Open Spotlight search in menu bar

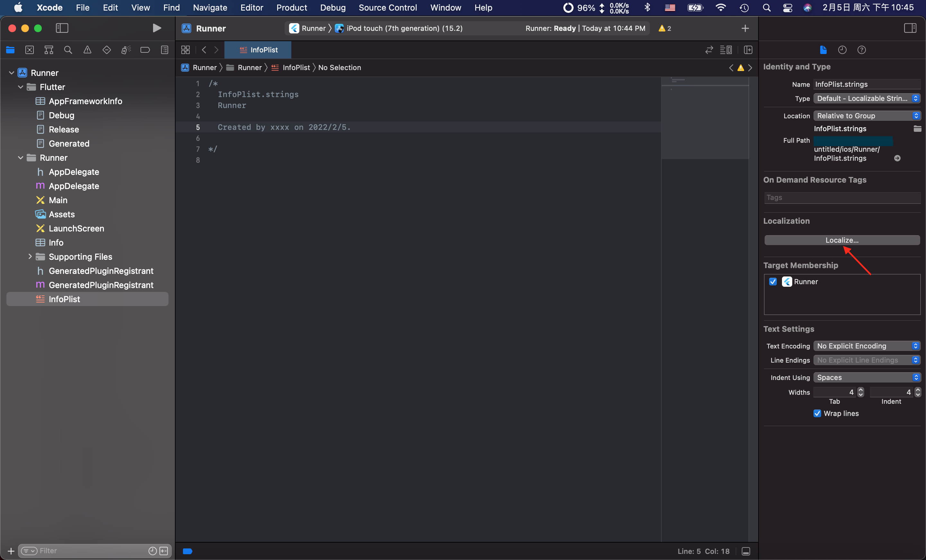[767, 7]
